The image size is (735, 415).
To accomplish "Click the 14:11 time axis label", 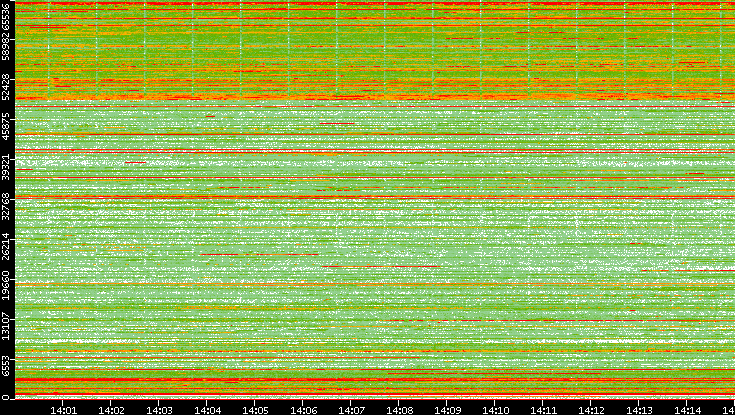I will [x=543, y=410].
